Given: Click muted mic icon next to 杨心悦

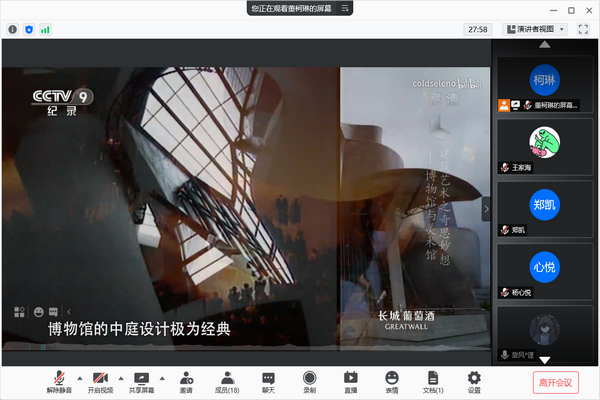Looking at the screenshot, I should click(505, 292).
